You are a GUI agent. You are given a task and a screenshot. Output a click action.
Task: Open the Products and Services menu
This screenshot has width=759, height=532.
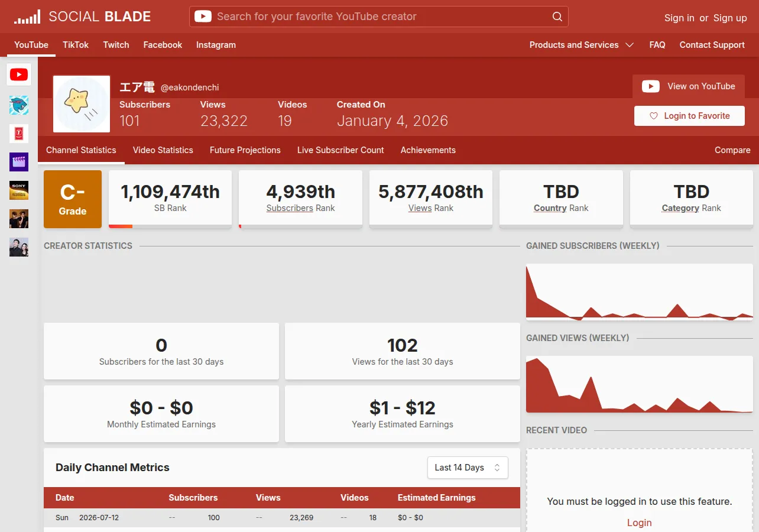coord(582,45)
